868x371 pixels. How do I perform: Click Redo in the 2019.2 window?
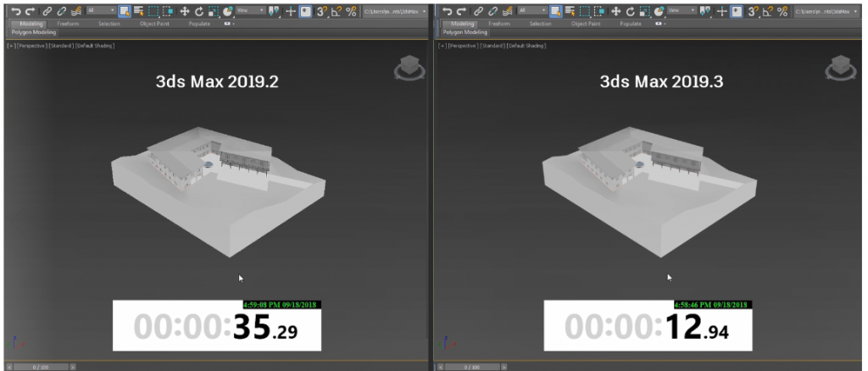(30, 11)
